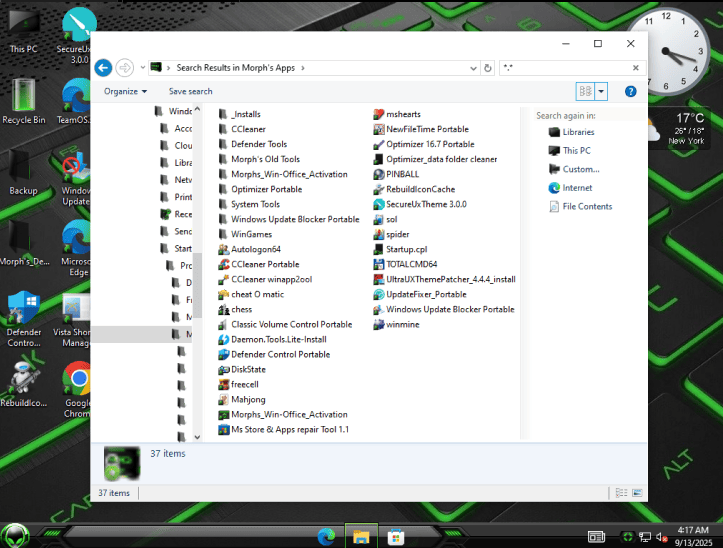The image size is (723, 548).
Task: Expand the address bar history dropdown
Action: tap(473, 68)
